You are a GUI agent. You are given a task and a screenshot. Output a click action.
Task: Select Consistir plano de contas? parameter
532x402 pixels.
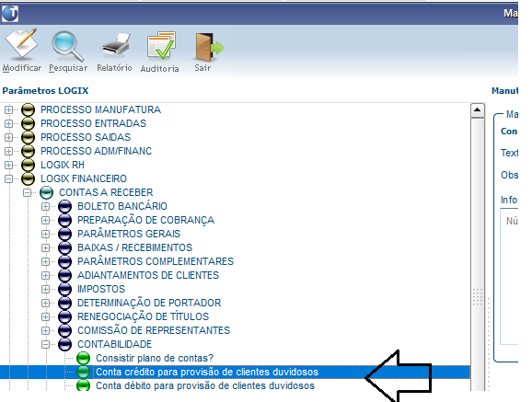155,358
